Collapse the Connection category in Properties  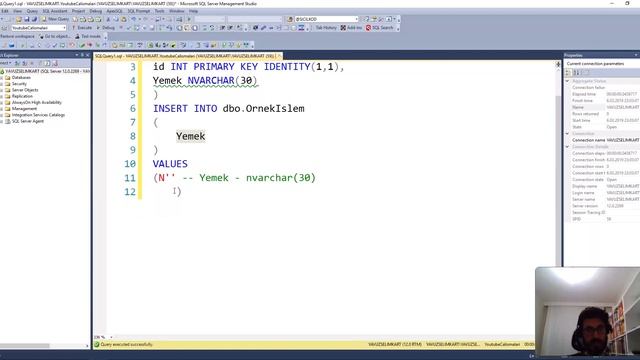click(x=567, y=133)
